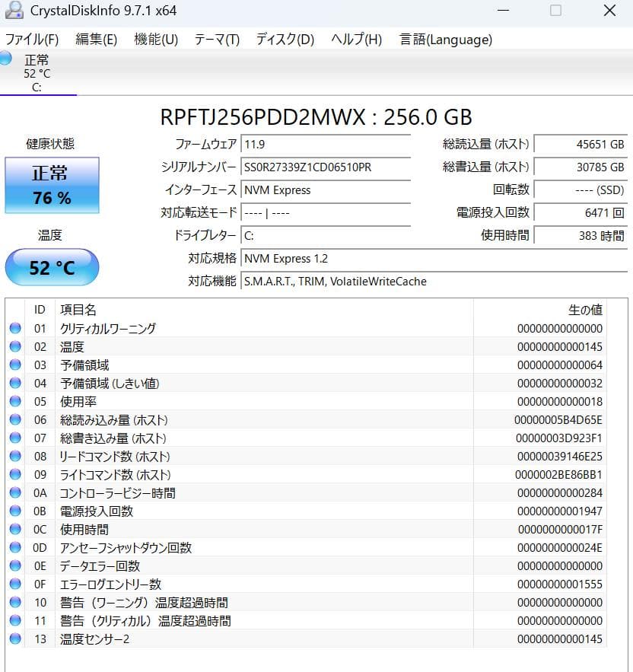Click the 正常 76 % health status button

(x=52, y=185)
